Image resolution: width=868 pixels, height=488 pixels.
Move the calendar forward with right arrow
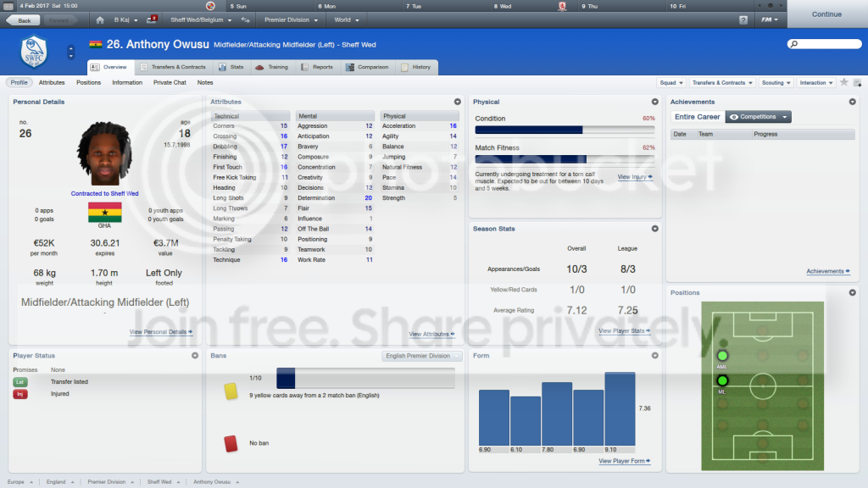point(781,6)
